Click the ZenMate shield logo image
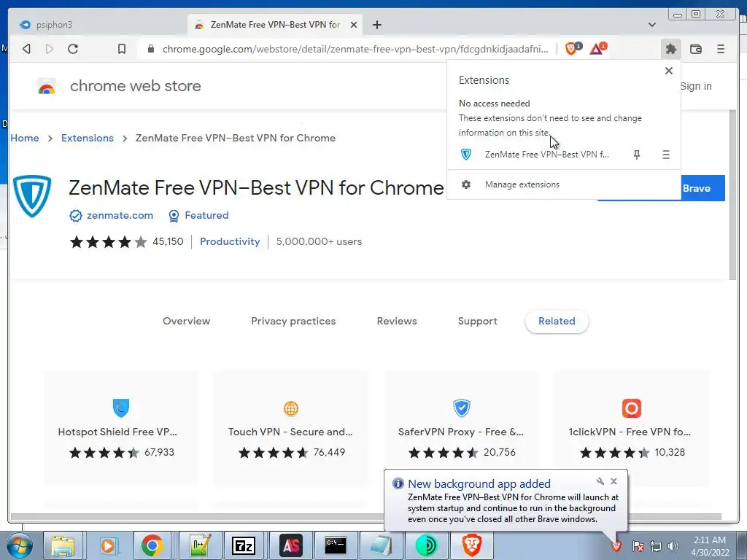Image resolution: width=747 pixels, height=560 pixels. point(32,196)
